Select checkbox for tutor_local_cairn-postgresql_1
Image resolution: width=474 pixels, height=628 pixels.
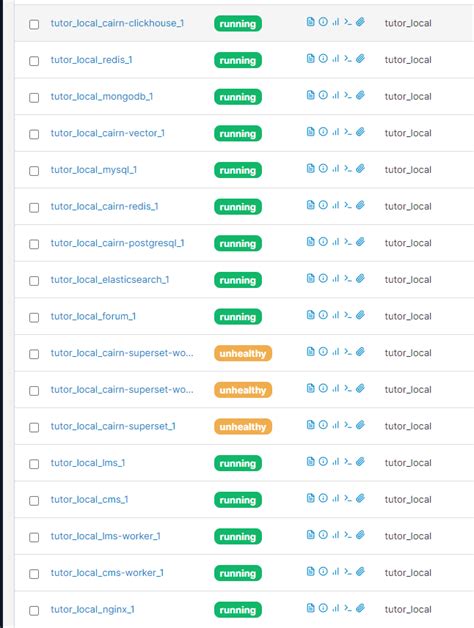pos(34,244)
